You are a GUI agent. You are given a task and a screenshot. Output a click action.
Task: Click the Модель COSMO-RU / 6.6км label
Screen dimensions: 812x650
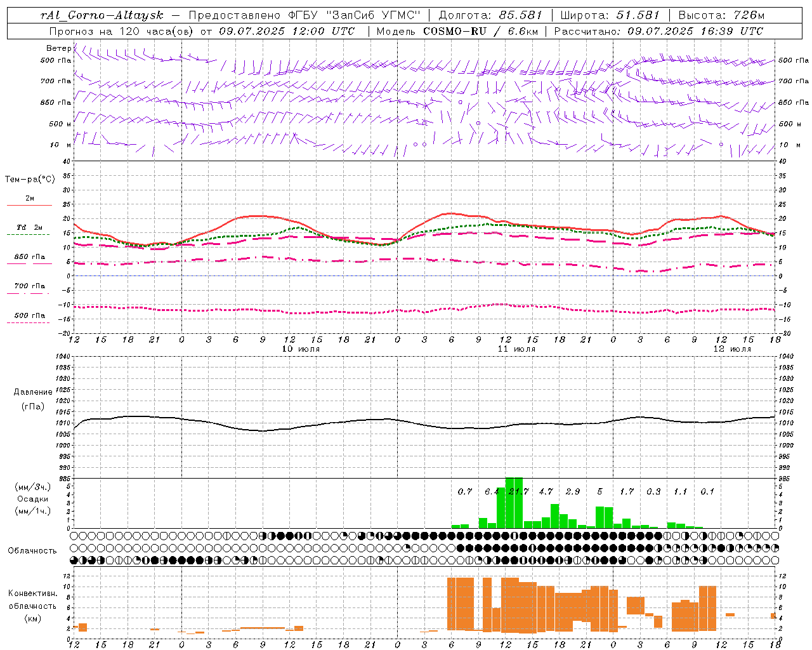coord(457,31)
